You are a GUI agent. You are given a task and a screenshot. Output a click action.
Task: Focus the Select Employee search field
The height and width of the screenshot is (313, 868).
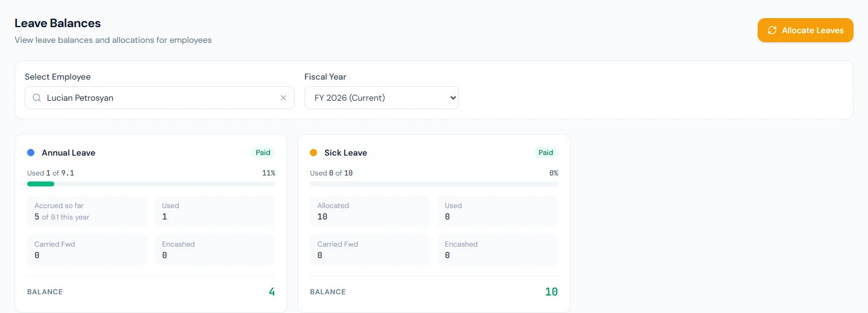click(x=160, y=98)
